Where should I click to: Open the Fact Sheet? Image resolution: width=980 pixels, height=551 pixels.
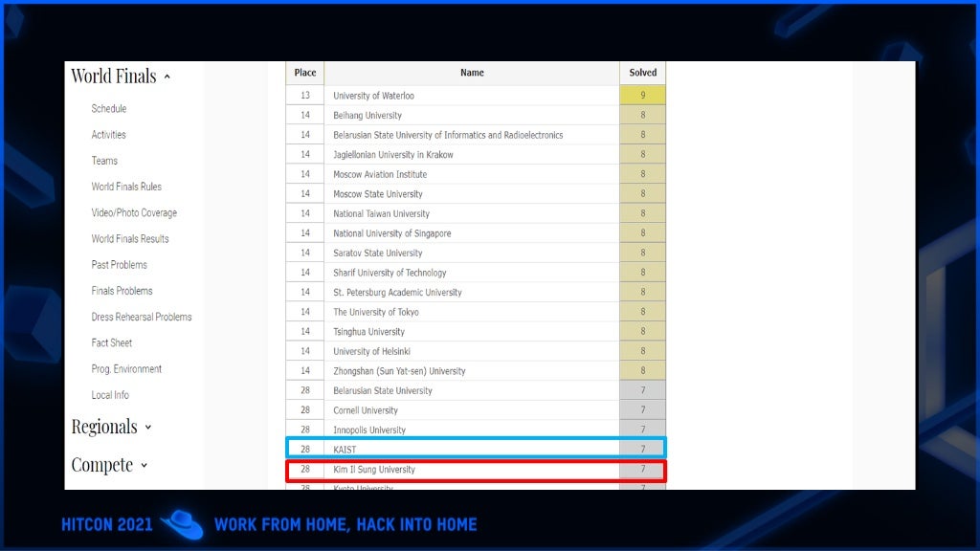tap(112, 343)
